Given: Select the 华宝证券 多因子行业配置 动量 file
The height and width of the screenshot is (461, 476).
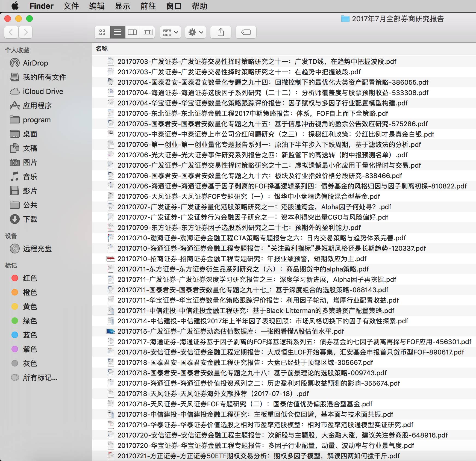Looking at the screenshot, I should [284, 445].
